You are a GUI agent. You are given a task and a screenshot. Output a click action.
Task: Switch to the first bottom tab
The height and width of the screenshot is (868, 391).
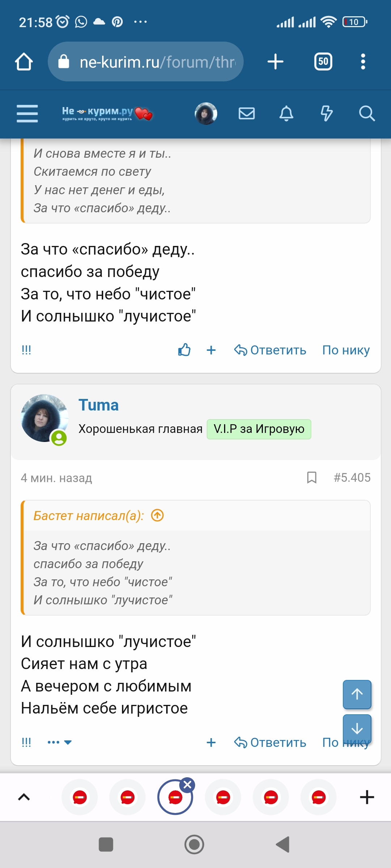(80, 797)
